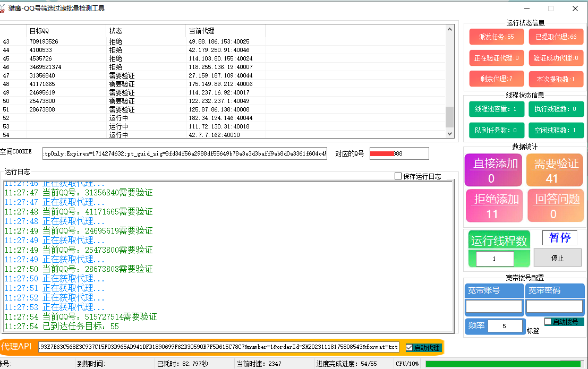Focus the 频率 field showing 5
This screenshot has width=588, height=369.
[x=505, y=326]
